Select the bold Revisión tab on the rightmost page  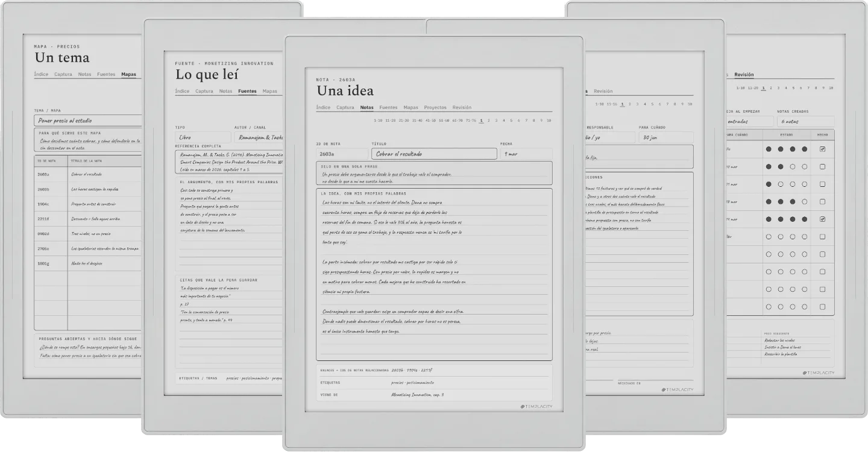click(x=744, y=75)
